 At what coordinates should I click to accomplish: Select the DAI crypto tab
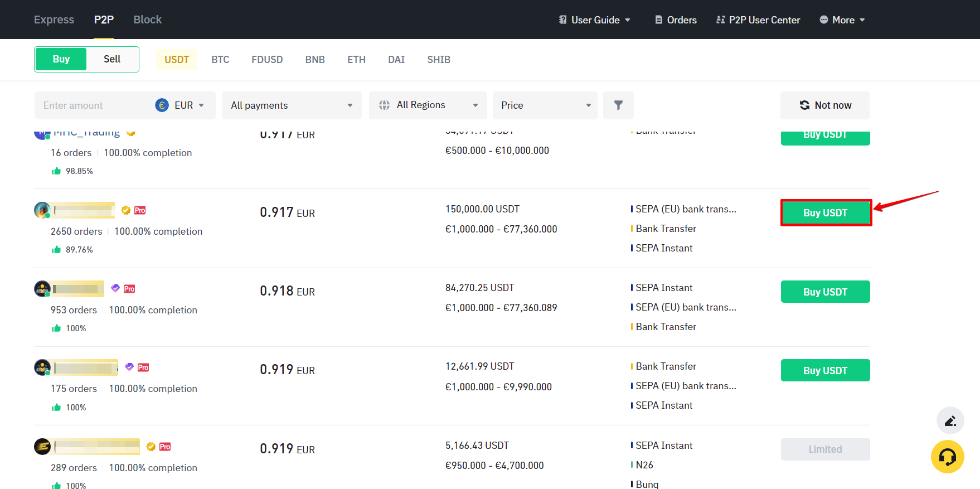(396, 60)
